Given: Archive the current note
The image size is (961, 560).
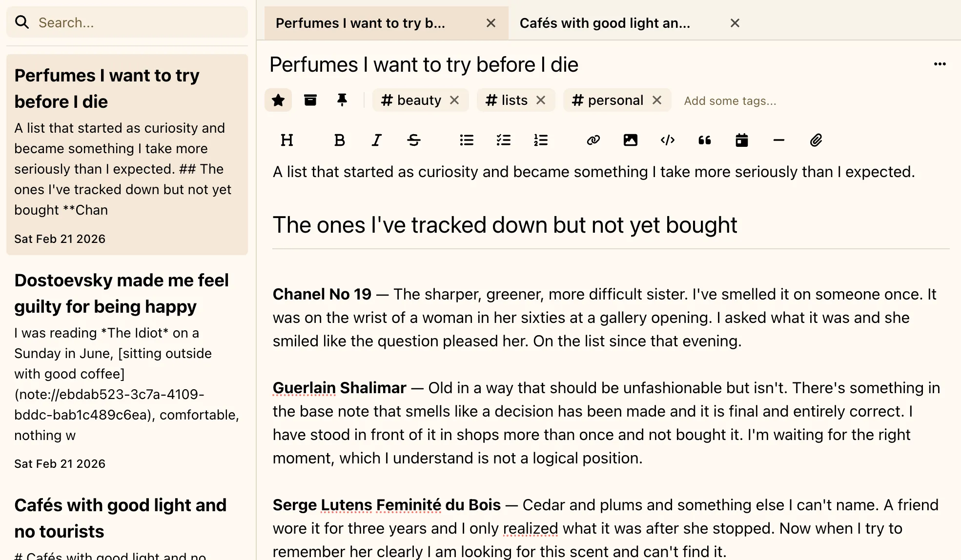Looking at the screenshot, I should click(x=310, y=100).
